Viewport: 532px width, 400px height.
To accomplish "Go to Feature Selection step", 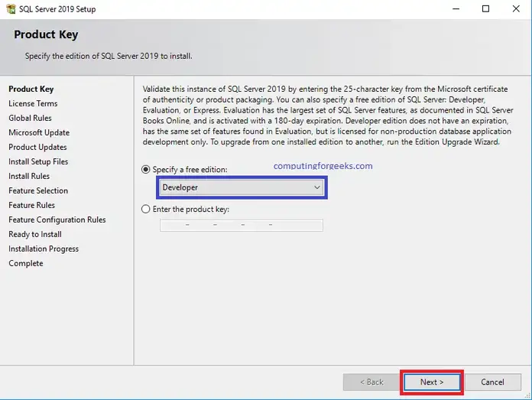I will click(x=38, y=190).
